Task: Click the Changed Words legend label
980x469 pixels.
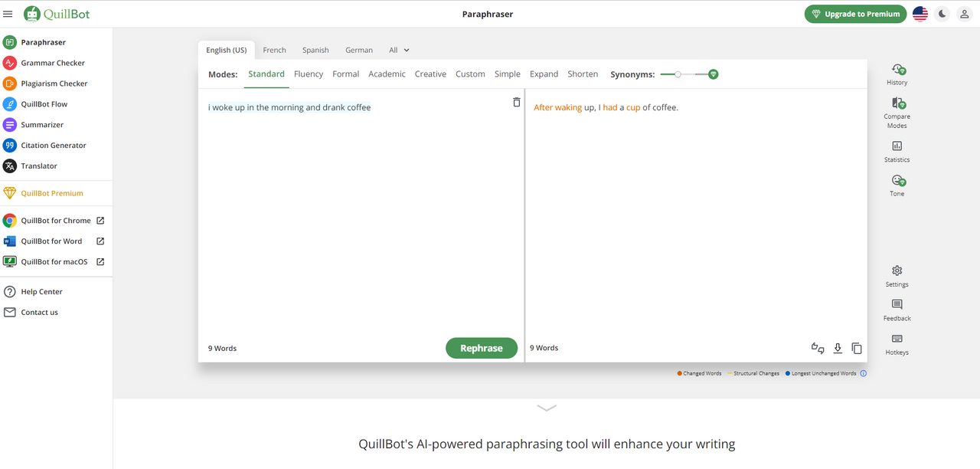Action: tap(702, 374)
